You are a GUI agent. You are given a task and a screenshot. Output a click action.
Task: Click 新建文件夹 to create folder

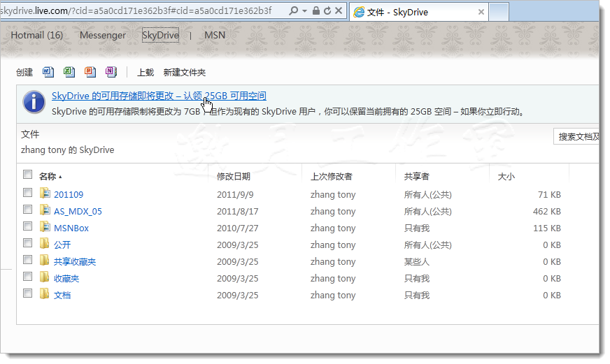tap(185, 72)
